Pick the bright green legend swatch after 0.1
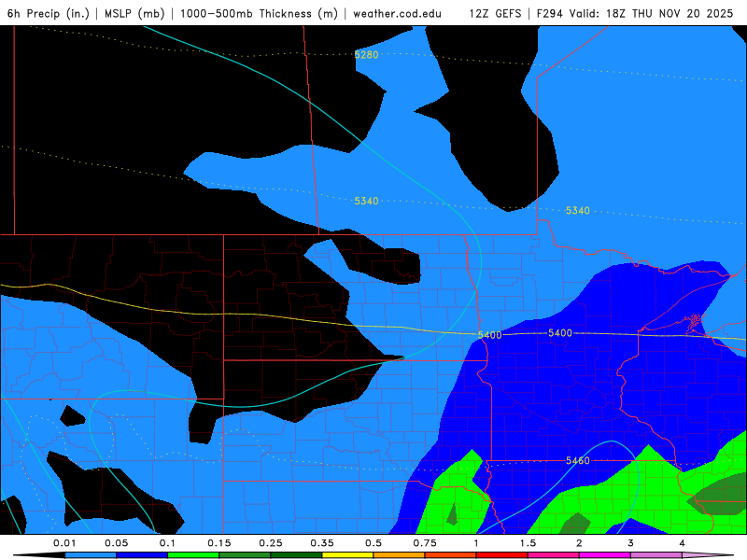This screenshot has height=560, width=747. pyautogui.click(x=193, y=555)
